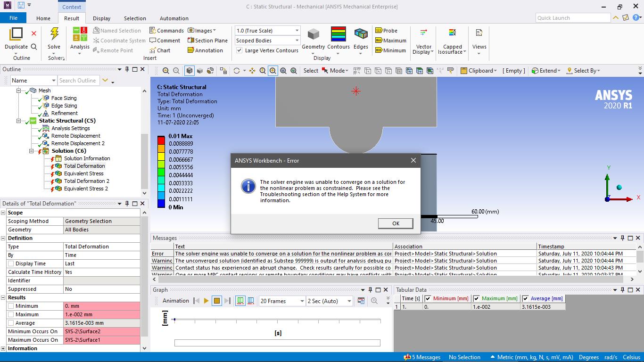Toggle Large Vertex Contours checkbox

[x=239, y=50]
